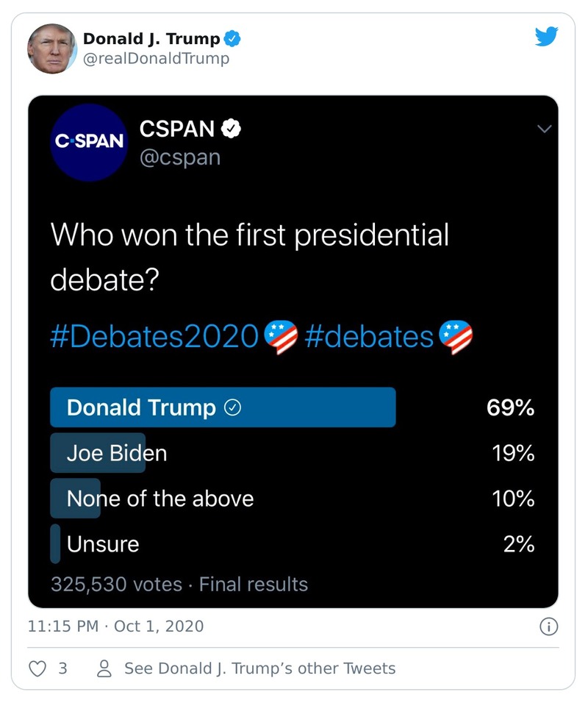
Task: Click the heart icon to like the tweet
Action: [36, 668]
